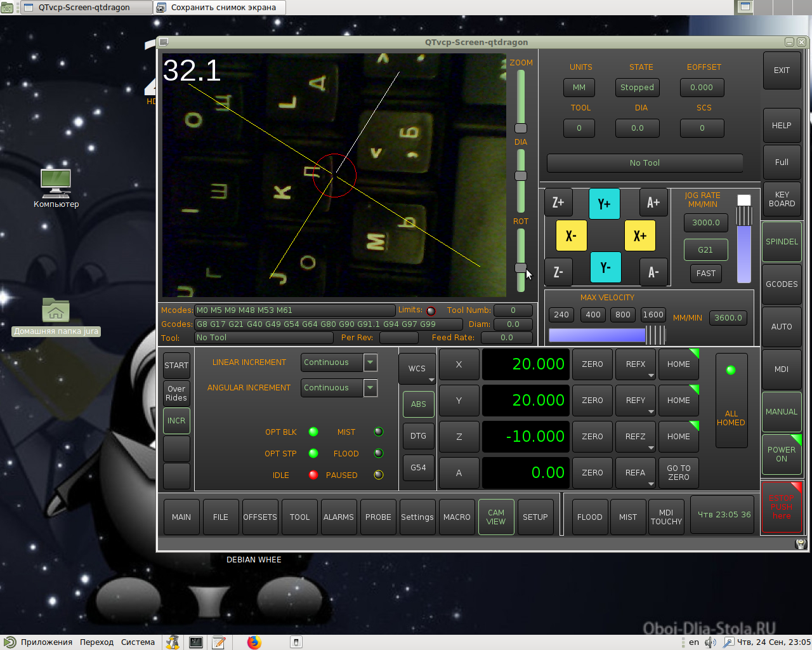Toggle the G21 units button

(x=705, y=249)
